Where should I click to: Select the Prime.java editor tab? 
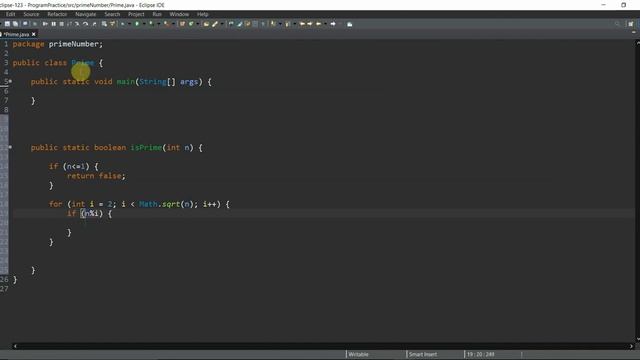(16, 34)
